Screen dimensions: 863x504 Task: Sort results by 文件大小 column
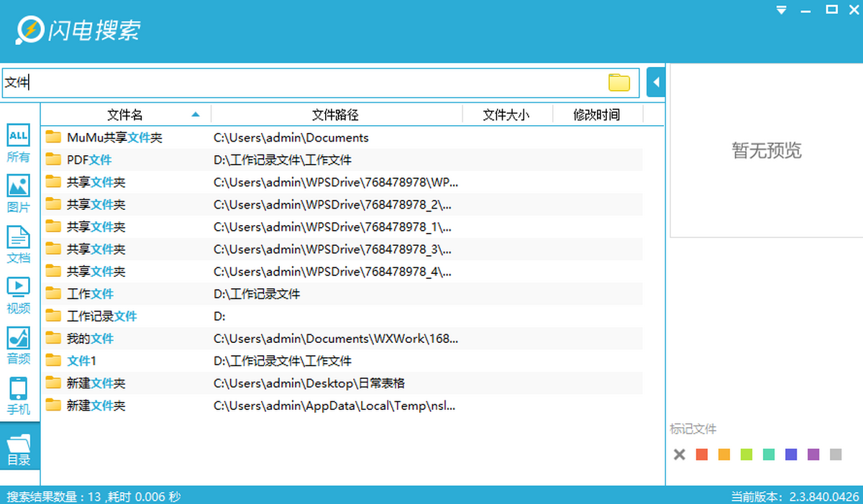click(506, 114)
